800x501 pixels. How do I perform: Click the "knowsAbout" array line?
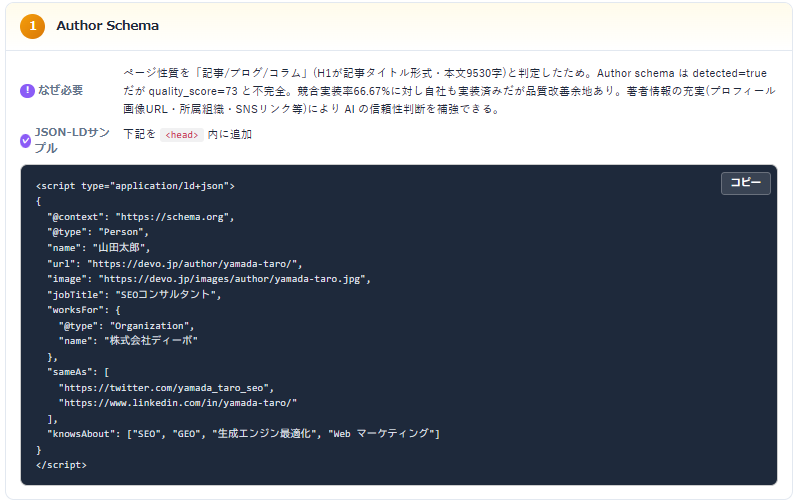click(x=243, y=434)
